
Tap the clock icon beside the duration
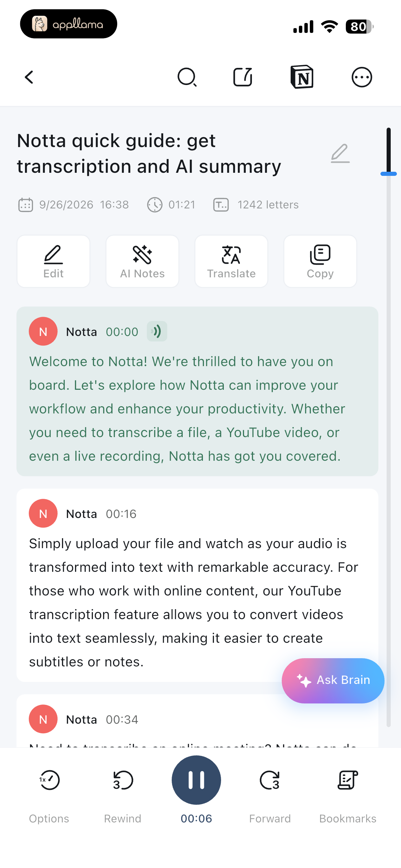tap(155, 205)
